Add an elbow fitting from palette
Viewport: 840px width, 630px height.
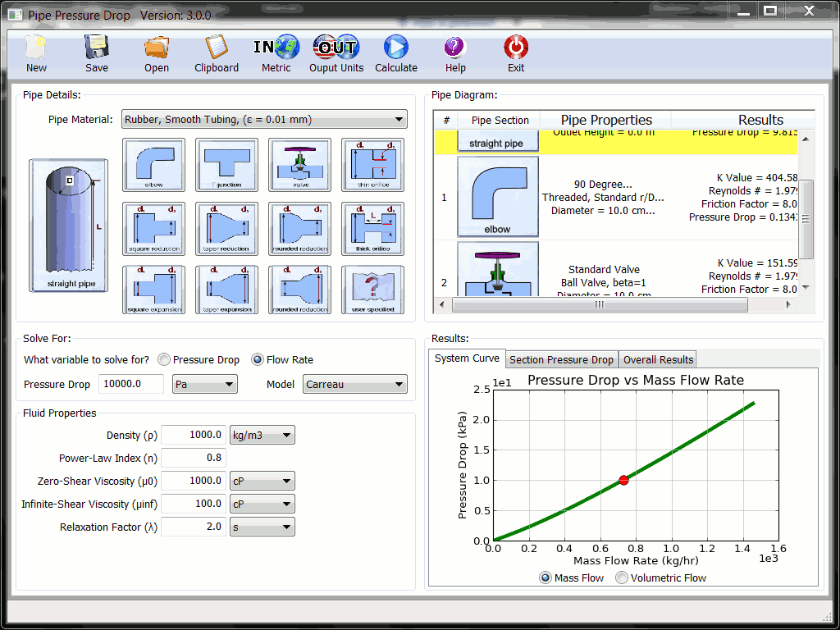coord(153,164)
